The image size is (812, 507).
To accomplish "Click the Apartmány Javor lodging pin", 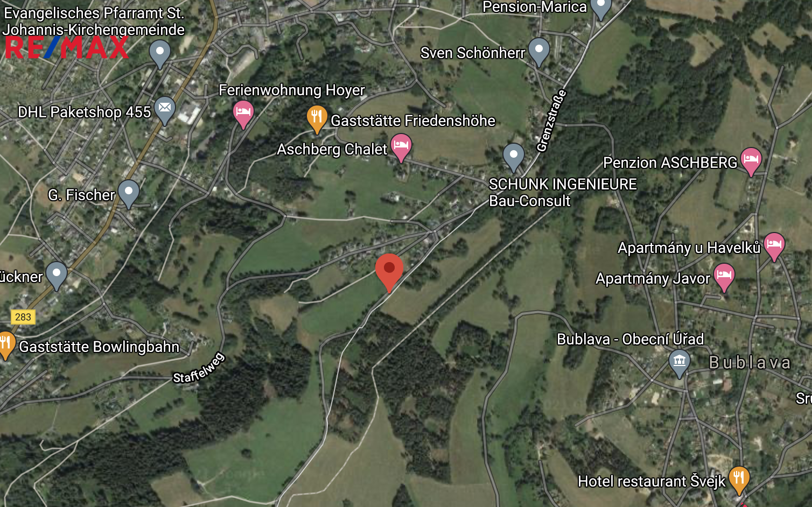I will coord(724,277).
